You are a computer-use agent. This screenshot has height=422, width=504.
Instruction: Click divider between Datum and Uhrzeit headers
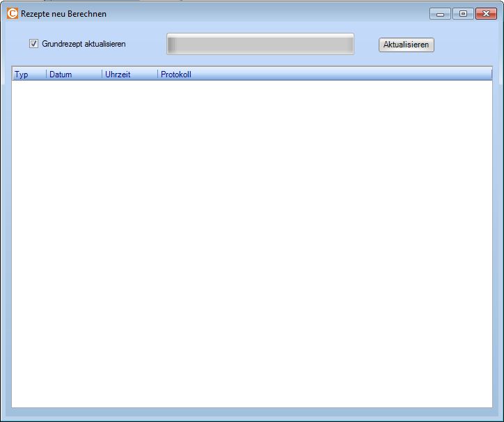coord(102,75)
